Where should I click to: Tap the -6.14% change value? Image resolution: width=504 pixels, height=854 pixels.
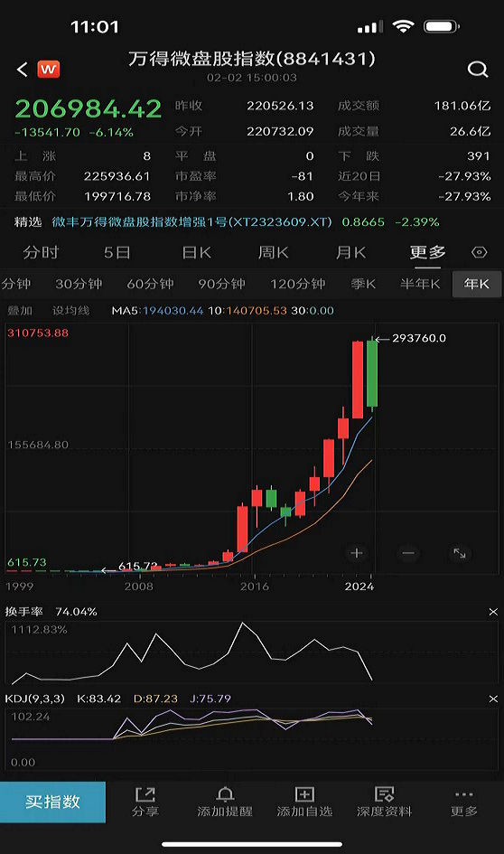coord(111,132)
